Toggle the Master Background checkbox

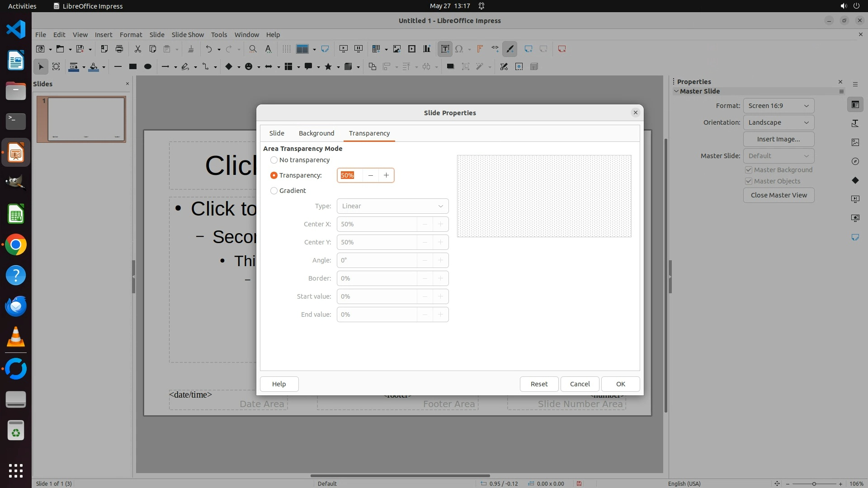tap(749, 170)
